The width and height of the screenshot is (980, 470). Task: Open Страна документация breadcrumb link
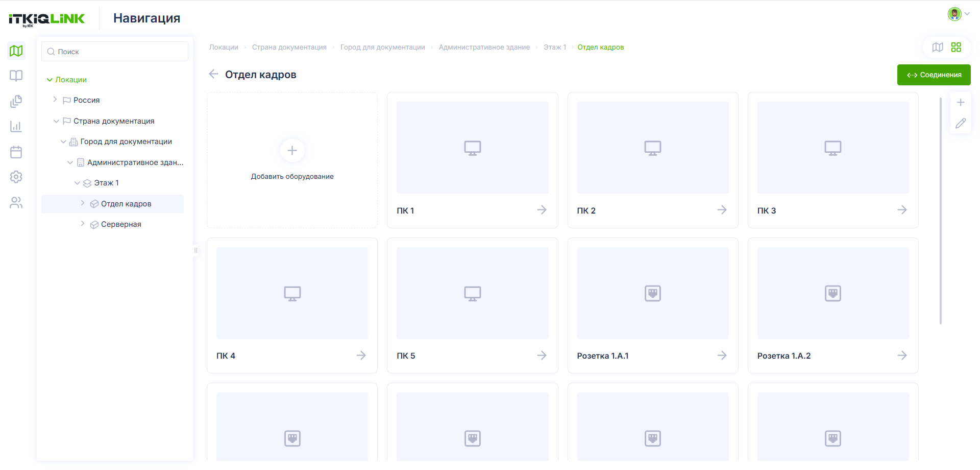(289, 47)
